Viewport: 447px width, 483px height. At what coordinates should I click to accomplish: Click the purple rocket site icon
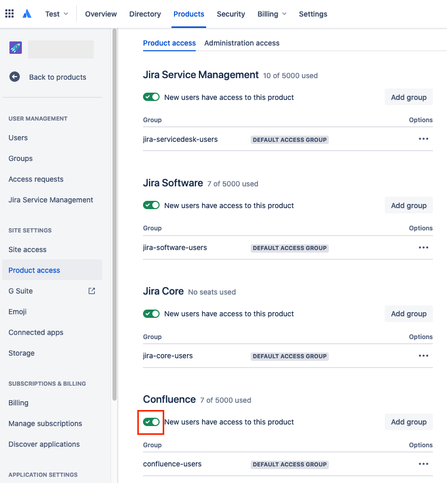coord(15,48)
